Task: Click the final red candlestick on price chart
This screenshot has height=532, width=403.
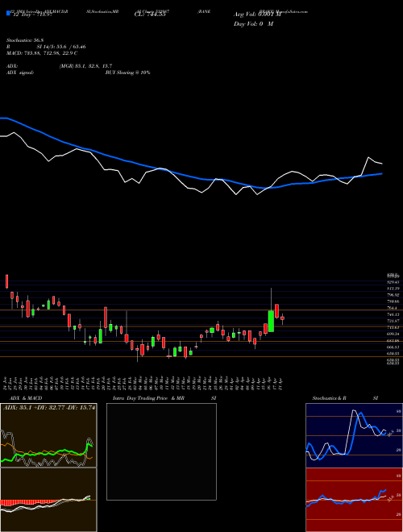Action: click(x=282, y=318)
